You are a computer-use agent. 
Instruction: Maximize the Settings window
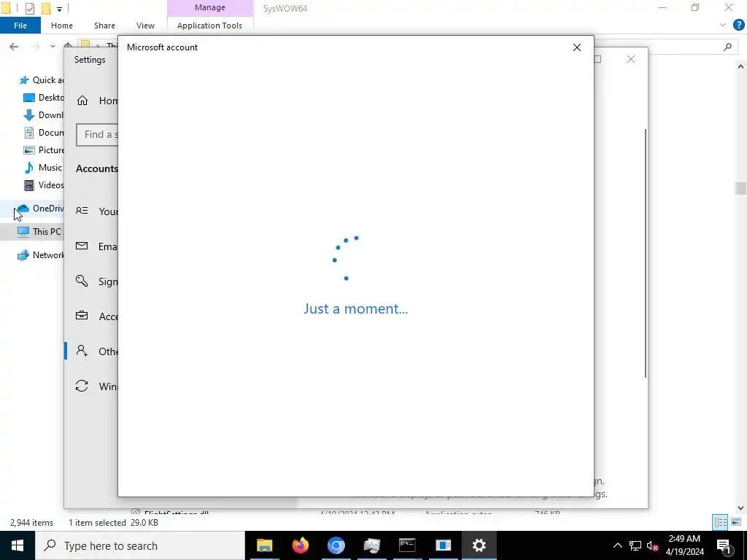598,59
